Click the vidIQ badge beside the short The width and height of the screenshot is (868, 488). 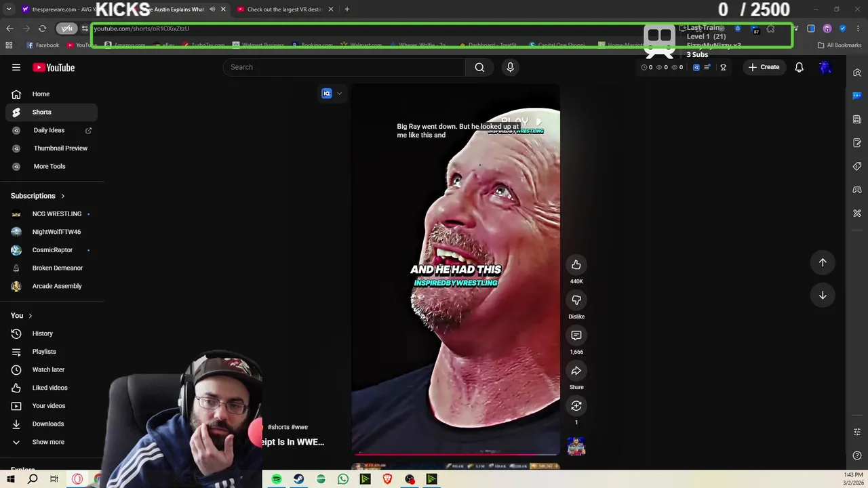[x=327, y=94]
